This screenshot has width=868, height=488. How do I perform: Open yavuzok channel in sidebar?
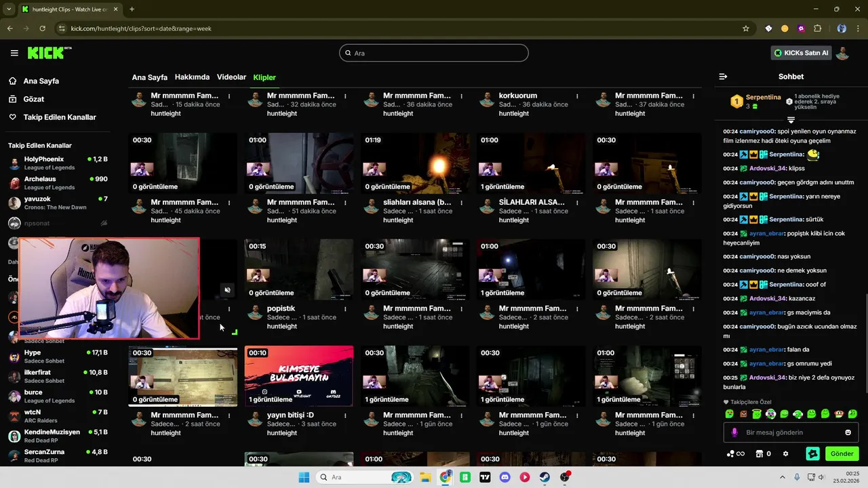pos(58,203)
